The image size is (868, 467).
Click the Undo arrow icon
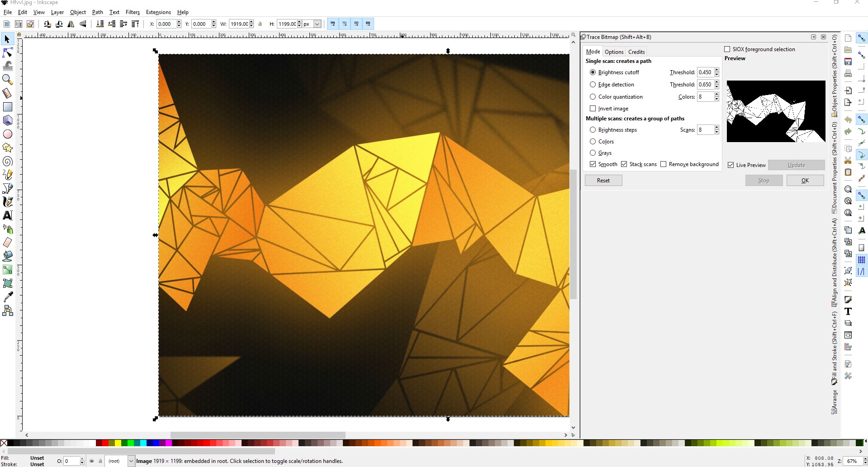(848, 120)
